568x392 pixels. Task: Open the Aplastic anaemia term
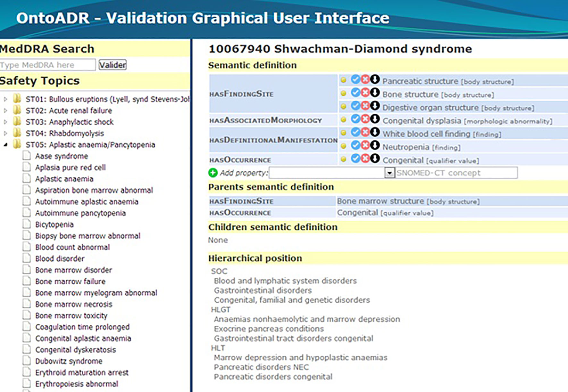(x=64, y=179)
